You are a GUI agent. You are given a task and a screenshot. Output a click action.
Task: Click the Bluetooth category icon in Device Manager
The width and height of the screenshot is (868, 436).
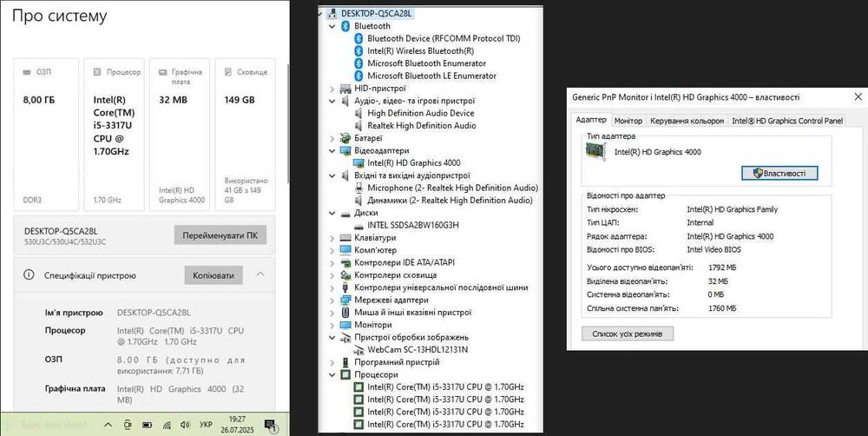(x=345, y=26)
